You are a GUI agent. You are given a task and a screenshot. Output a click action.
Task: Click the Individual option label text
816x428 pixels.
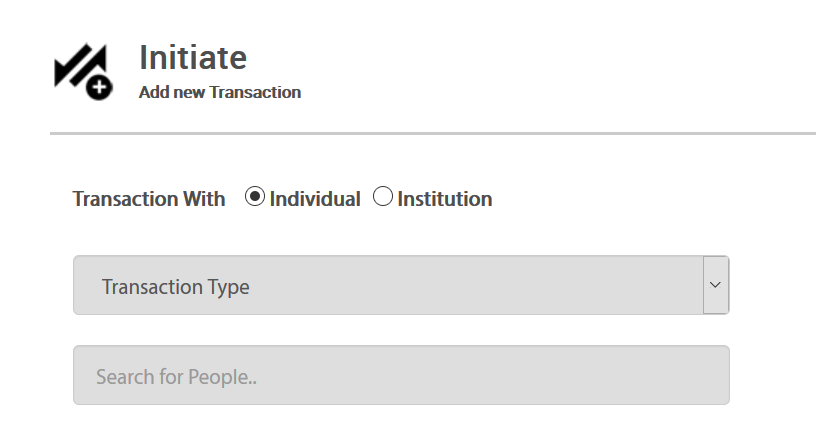pos(315,199)
